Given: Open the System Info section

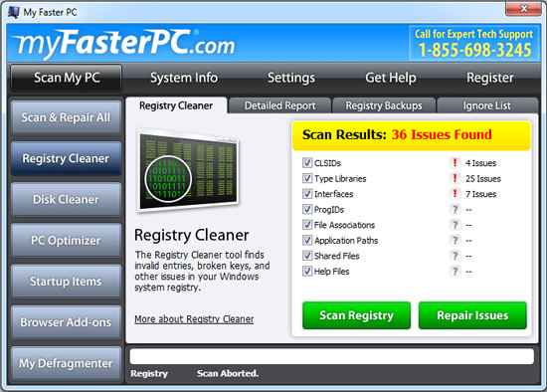Looking at the screenshot, I should click(184, 78).
